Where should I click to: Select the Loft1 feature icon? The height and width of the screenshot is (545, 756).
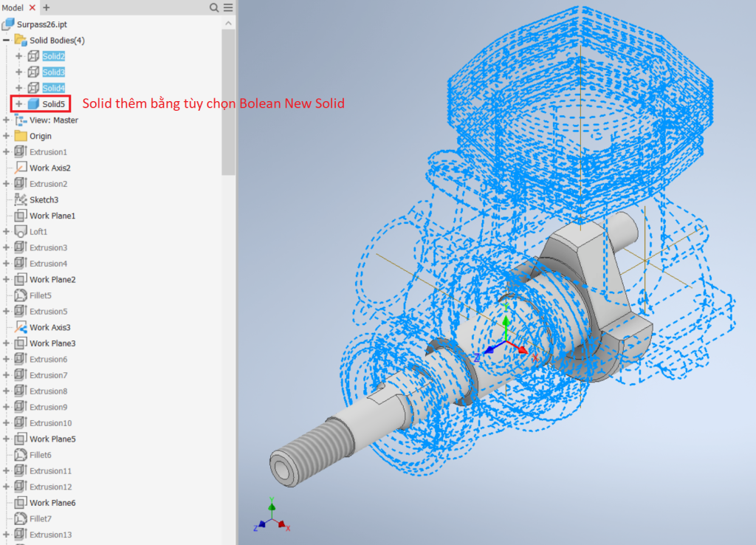click(x=21, y=232)
